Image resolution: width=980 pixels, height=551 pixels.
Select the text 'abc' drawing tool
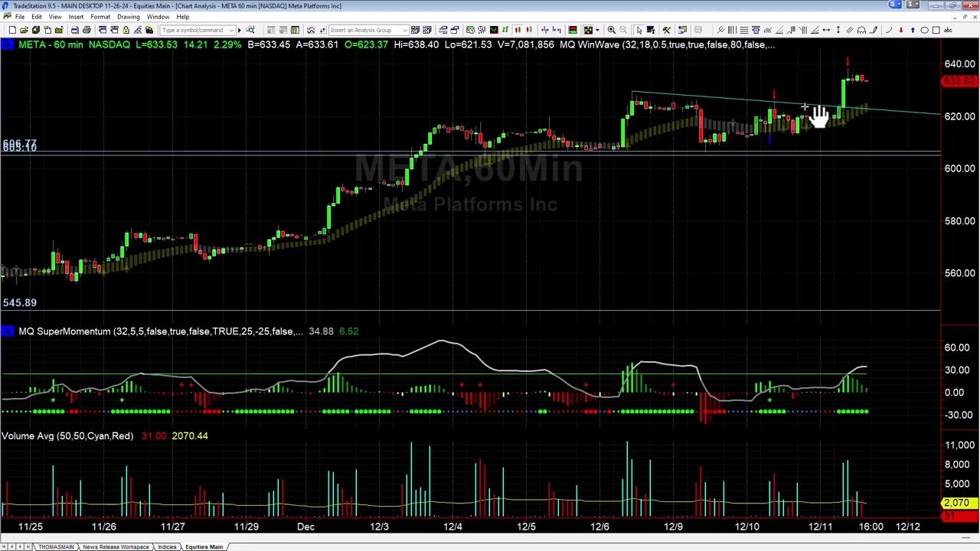click(948, 30)
